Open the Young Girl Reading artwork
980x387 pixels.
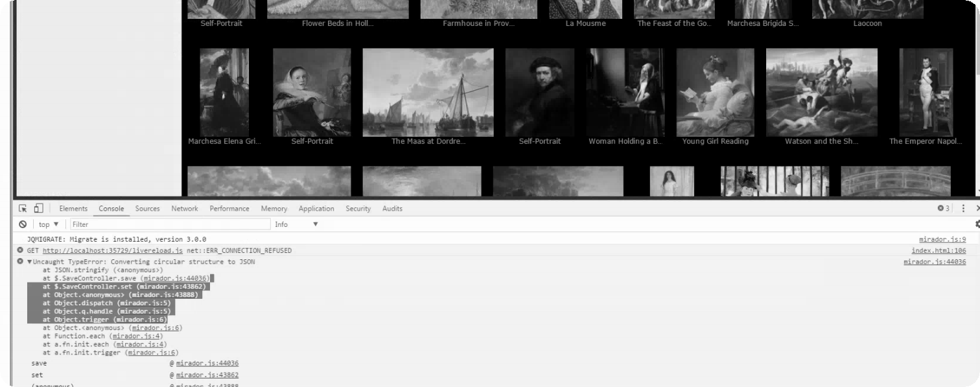tap(714, 91)
